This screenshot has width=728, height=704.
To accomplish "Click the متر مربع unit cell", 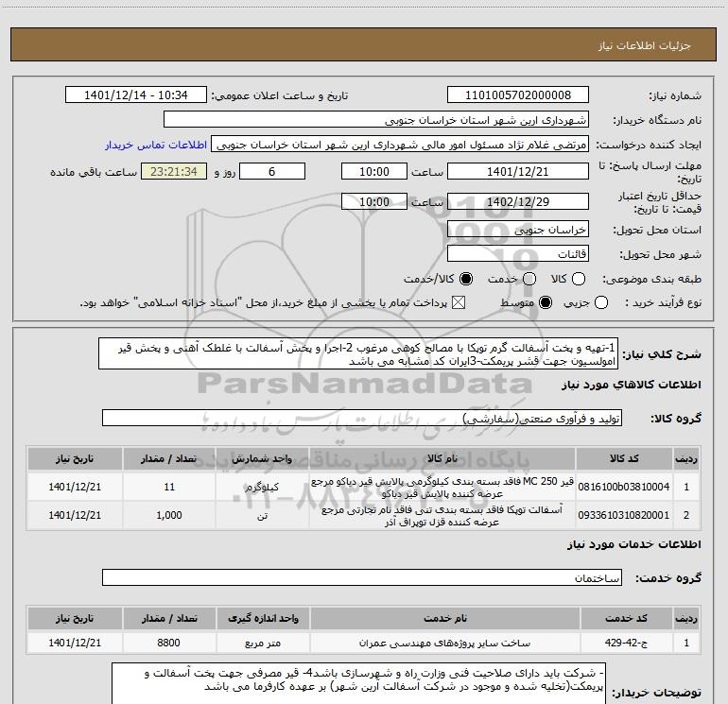I will [263, 643].
